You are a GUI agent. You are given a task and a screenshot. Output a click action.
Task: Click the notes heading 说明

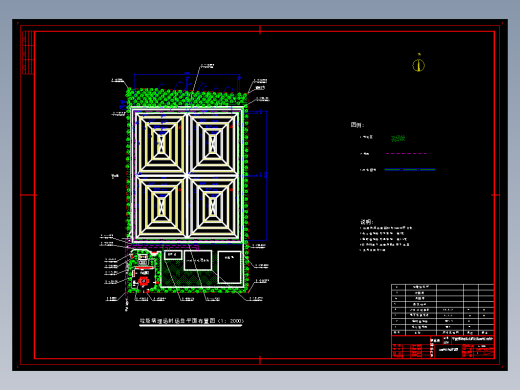(x=367, y=222)
